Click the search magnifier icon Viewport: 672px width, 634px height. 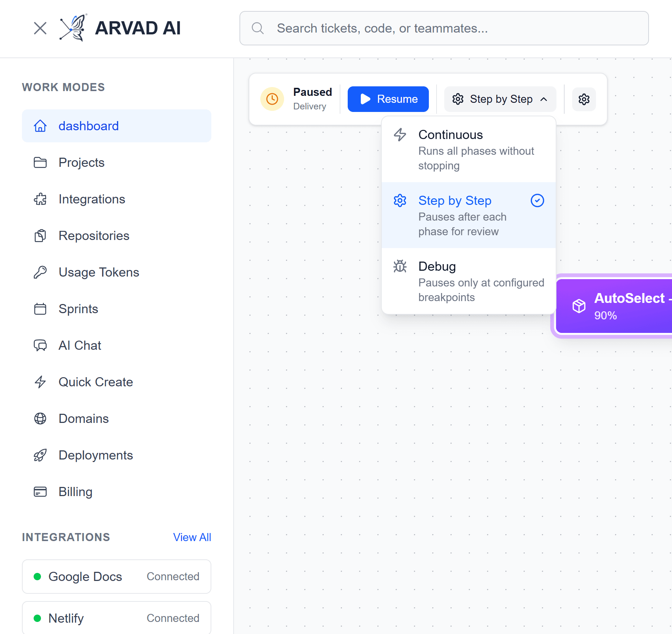tap(258, 28)
